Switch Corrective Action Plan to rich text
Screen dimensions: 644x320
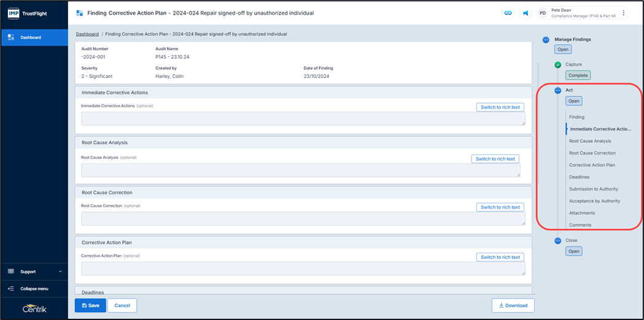pyautogui.click(x=500, y=257)
